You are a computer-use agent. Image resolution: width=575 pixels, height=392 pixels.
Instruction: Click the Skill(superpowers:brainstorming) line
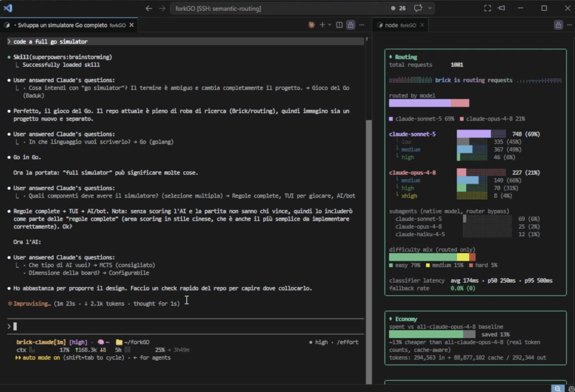coord(63,57)
